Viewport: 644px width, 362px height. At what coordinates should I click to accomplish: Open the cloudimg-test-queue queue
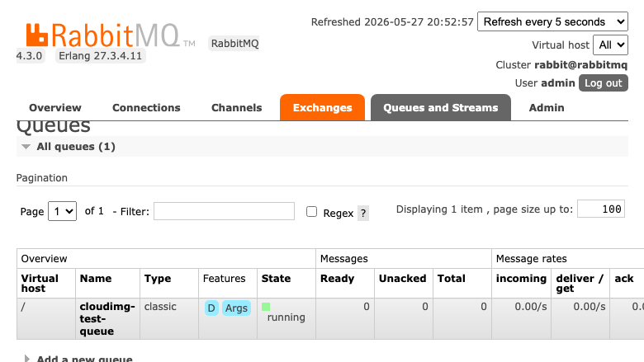pos(107,318)
